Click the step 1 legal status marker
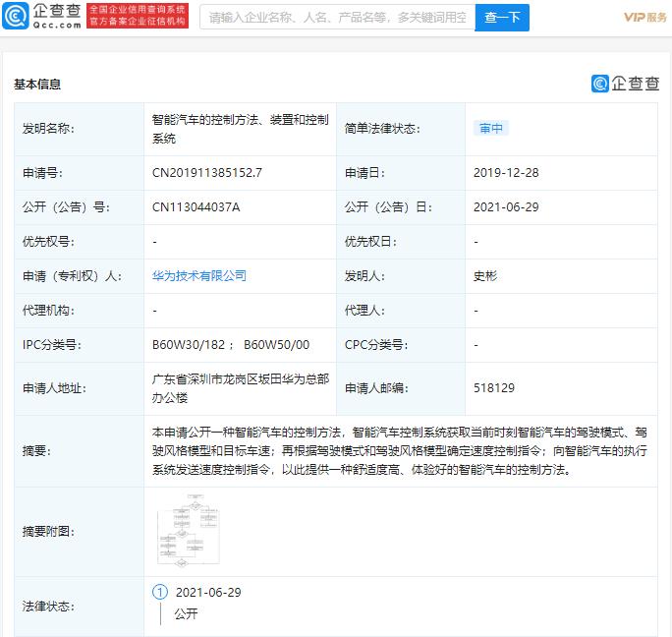 pyautogui.click(x=160, y=592)
